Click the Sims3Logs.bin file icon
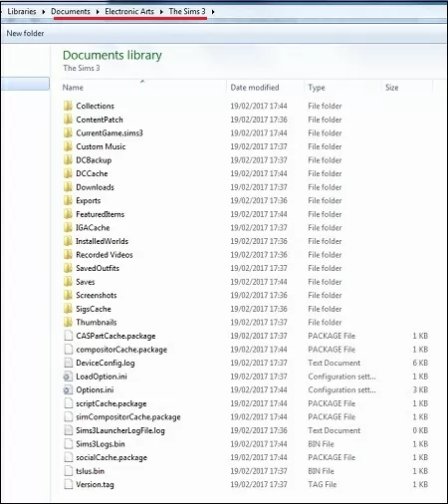 [x=68, y=444]
